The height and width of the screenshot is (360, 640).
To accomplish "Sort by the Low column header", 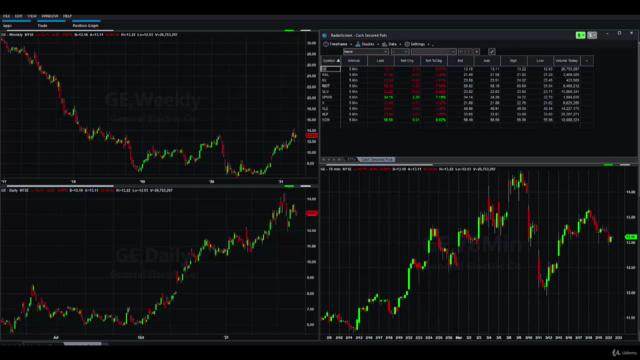I will click(540, 61).
